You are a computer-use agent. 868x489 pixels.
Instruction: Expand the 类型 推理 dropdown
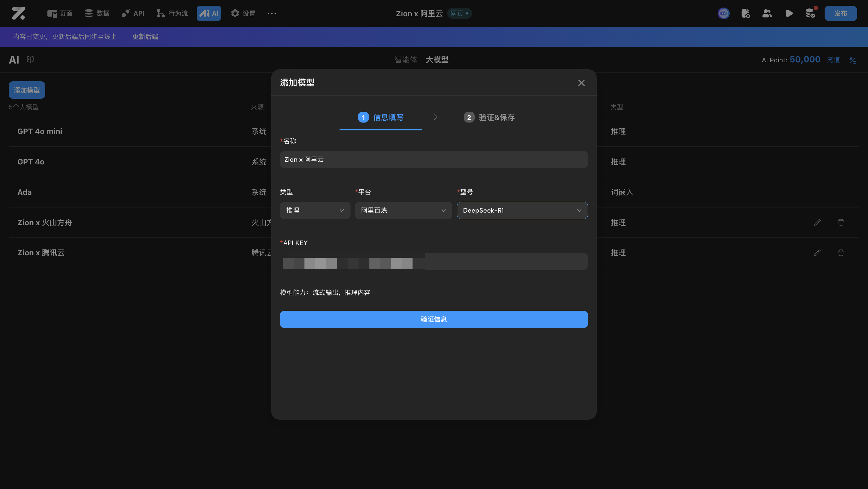(315, 210)
